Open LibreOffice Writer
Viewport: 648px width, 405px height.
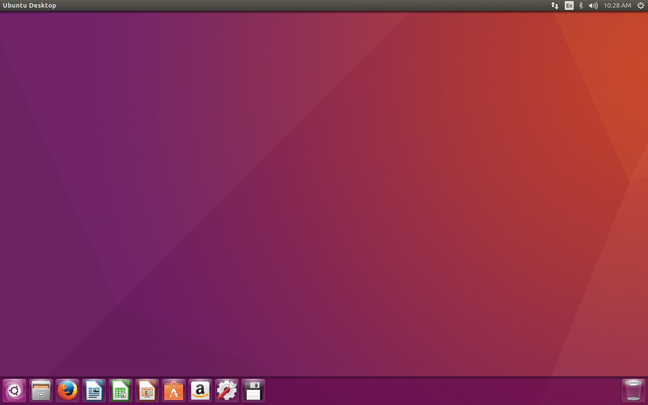pos(94,390)
